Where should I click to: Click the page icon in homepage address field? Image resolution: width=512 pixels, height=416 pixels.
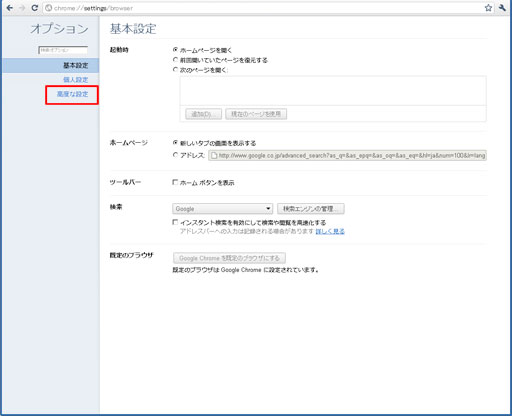tap(214, 155)
